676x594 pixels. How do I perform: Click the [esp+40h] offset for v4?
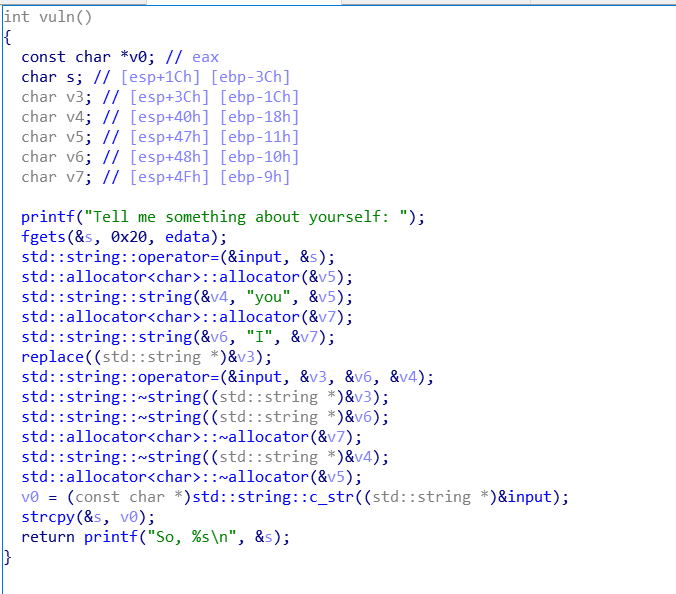tap(169, 117)
